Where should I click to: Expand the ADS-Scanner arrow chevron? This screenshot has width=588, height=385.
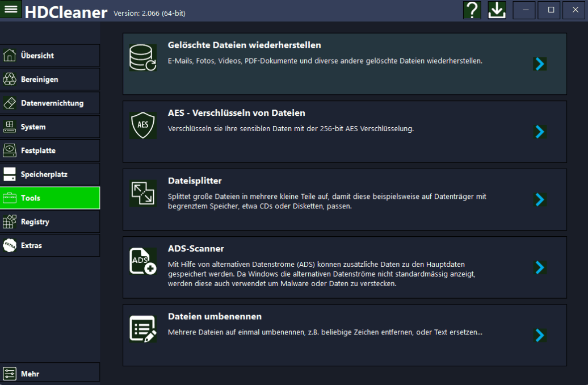coord(540,267)
